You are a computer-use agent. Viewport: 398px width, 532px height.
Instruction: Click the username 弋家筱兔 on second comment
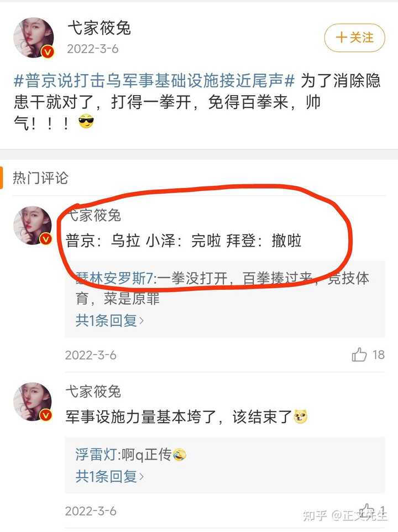click(93, 392)
